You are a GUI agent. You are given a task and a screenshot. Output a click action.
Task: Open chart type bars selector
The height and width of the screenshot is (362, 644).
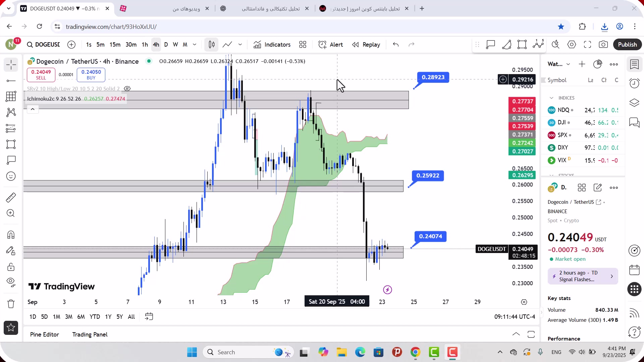[212, 45]
